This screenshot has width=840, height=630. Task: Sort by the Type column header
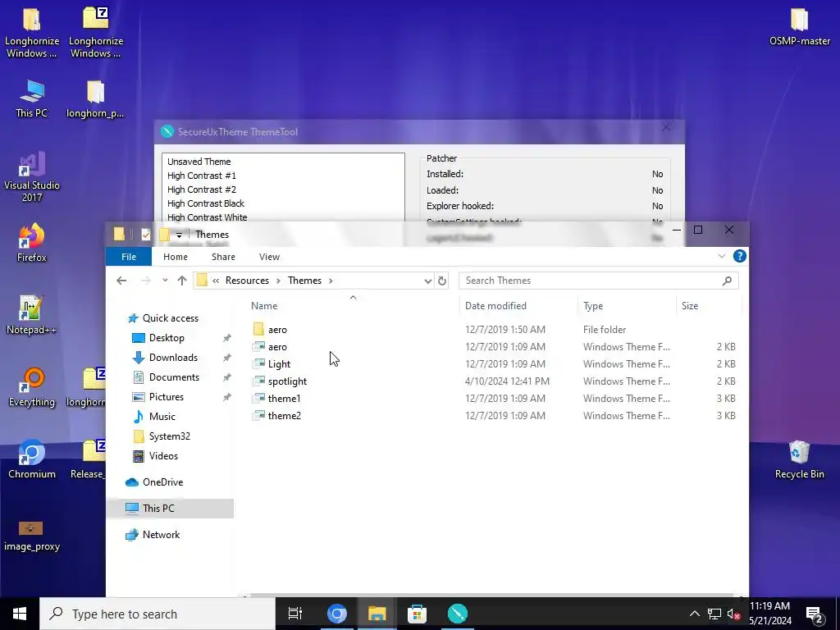point(593,306)
